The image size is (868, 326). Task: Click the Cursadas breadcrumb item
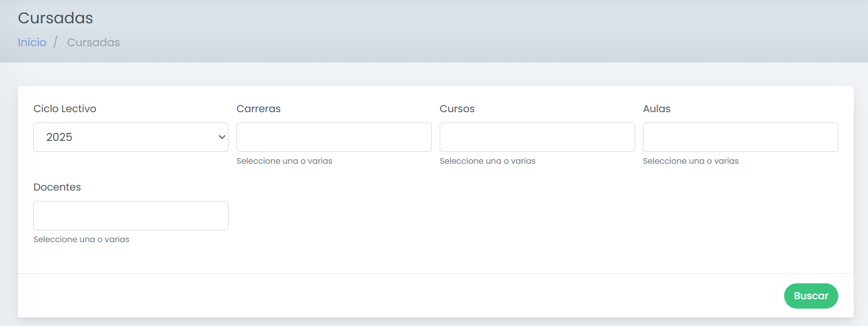pos(93,42)
